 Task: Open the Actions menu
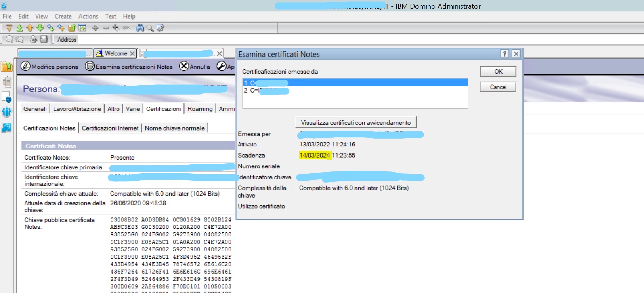(x=88, y=16)
